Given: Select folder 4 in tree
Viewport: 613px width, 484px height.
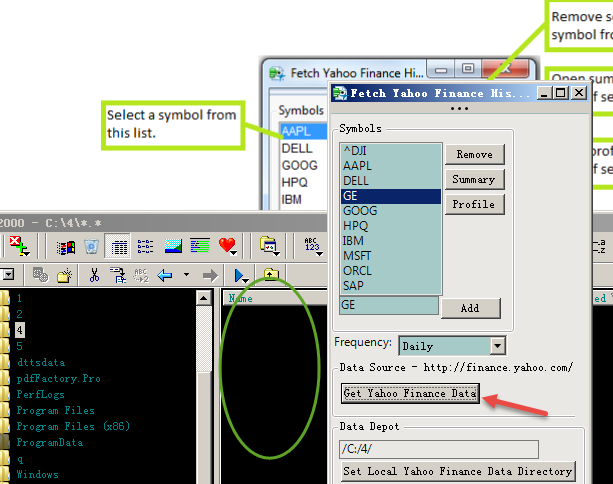Looking at the screenshot, I should pyautogui.click(x=20, y=330).
